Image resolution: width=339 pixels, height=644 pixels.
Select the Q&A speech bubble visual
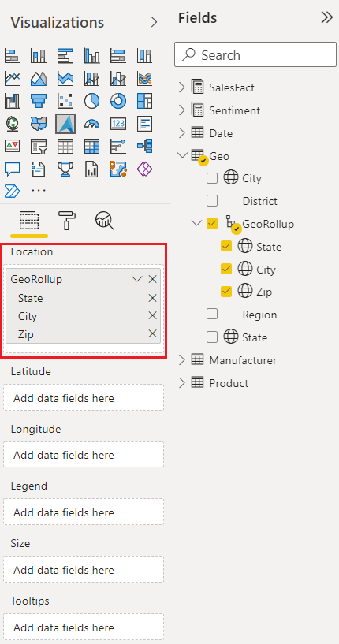(x=12, y=169)
